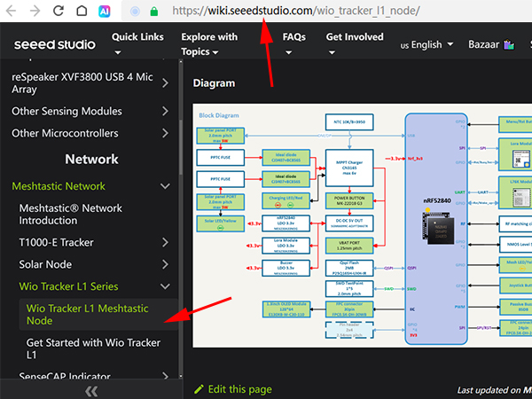Click the Edit this page link
Image resolution: width=532 pixels, height=399 pixels.
pos(233,388)
